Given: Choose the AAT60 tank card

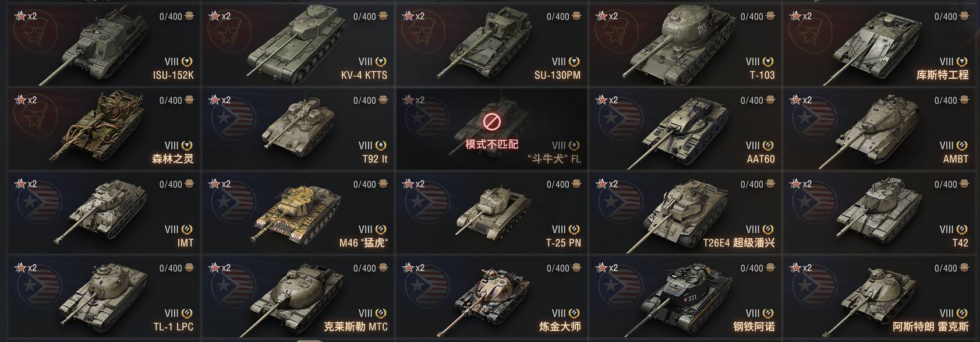Looking at the screenshot, I should [x=685, y=129].
